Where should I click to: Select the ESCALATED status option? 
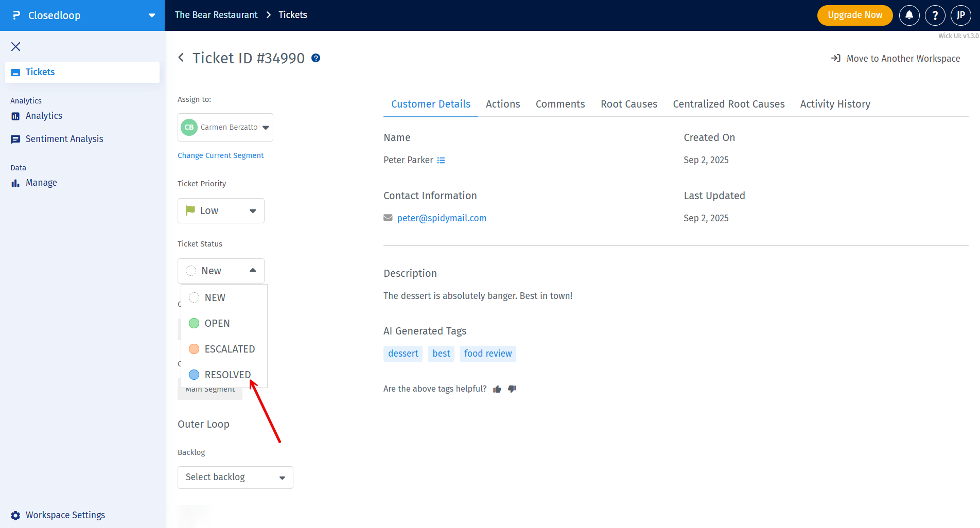(x=229, y=349)
